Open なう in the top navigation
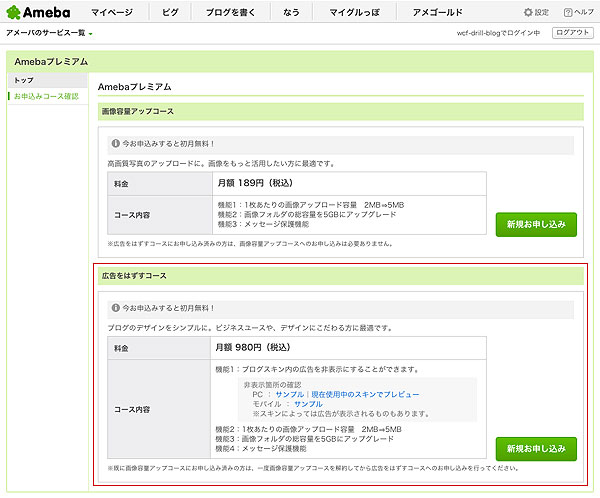Image resolution: width=600 pixels, height=498 pixels. (x=291, y=12)
